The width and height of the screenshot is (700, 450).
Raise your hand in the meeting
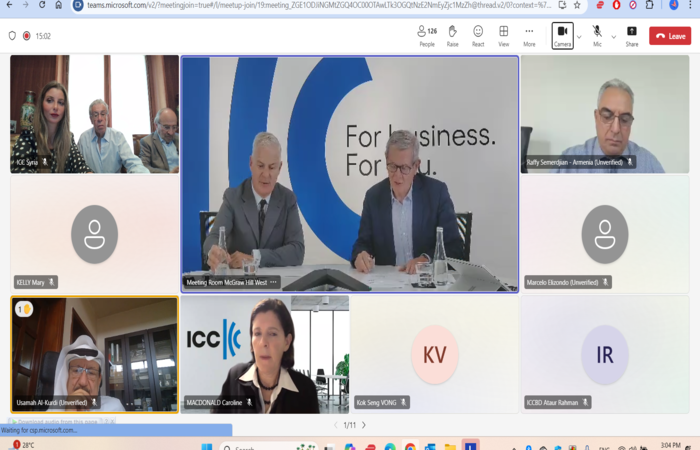pyautogui.click(x=453, y=35)
